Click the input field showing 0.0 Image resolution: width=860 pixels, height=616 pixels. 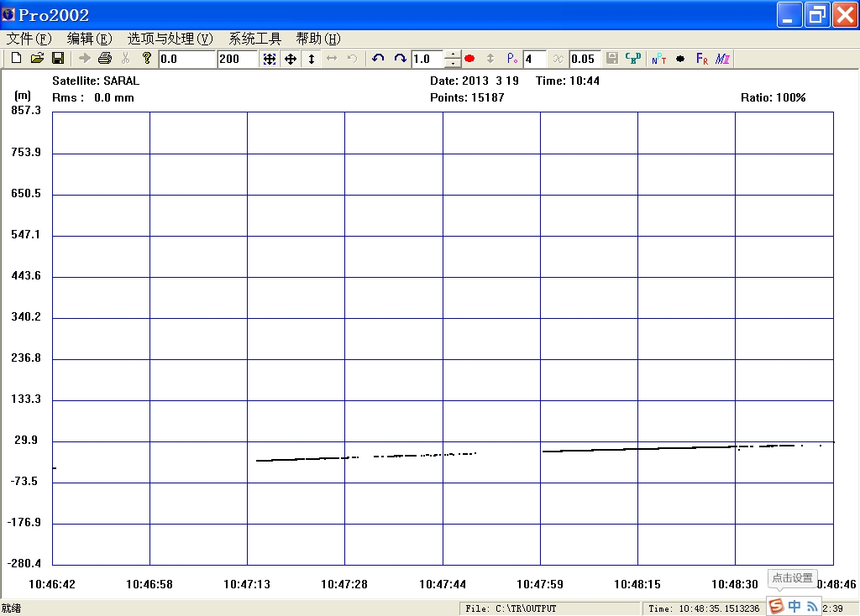tap(187, 59)
